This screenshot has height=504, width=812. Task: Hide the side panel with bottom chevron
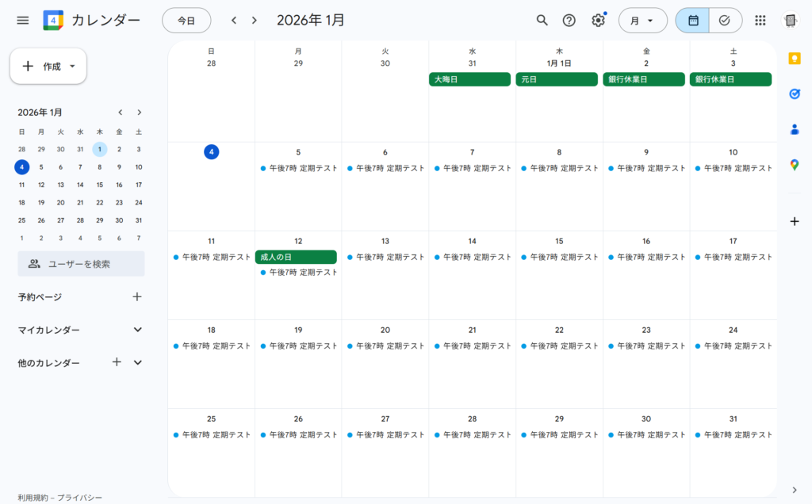point(795,489)
